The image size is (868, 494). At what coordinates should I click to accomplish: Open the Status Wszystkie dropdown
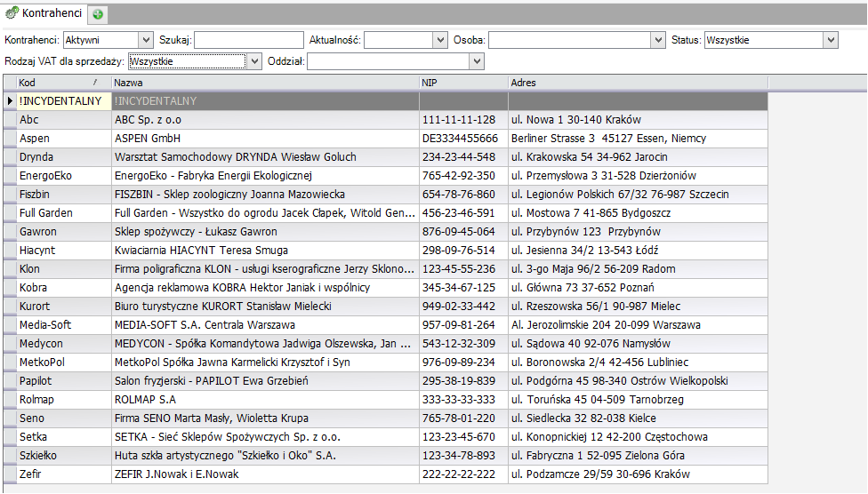pyautogui.click(x=831, y=40)
